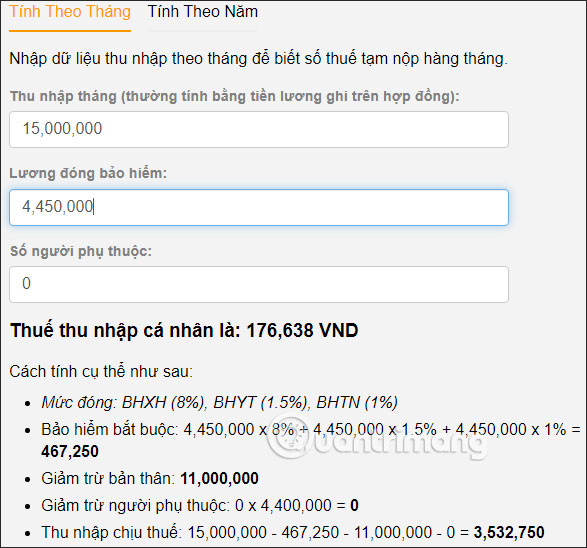This screenshot has height=548, width=587.
Task: Switch to the Tính Theo Tháng tab
Action: click(70, 12)
